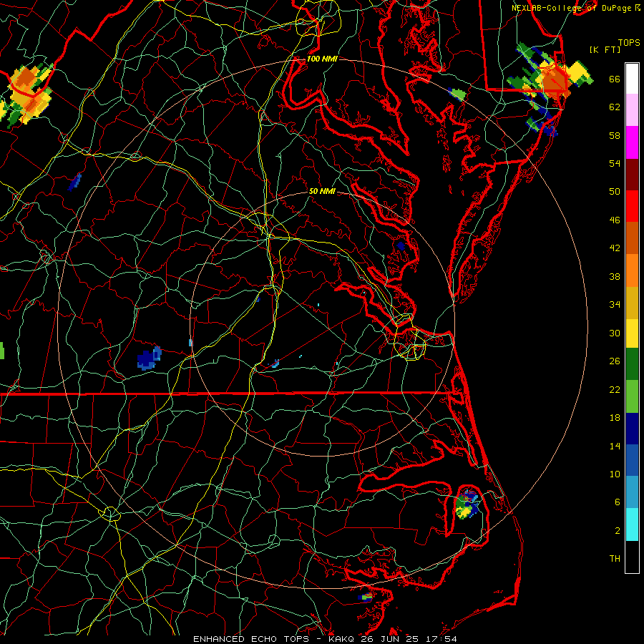The image size is (644, 644).
Task: Click the legend label 66
Action: (615, 79)
